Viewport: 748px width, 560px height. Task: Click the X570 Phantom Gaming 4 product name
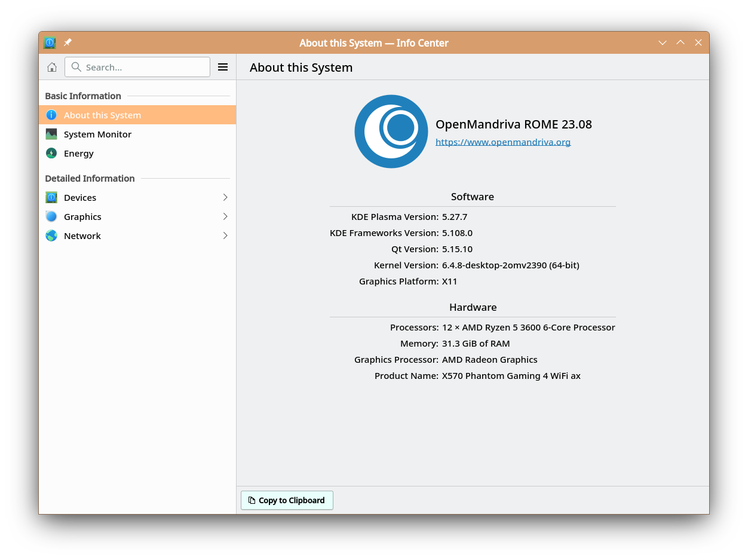tap(511, 375)
